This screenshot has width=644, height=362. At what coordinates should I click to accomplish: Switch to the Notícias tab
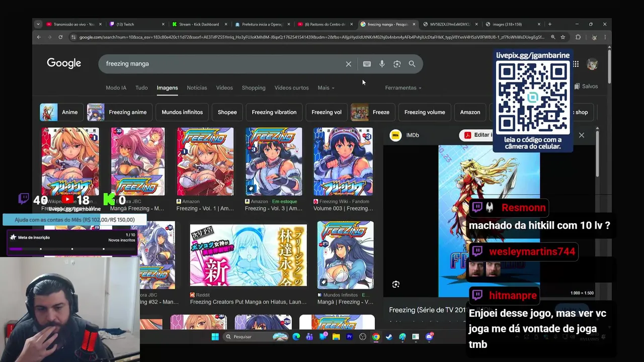click(197, 88)
